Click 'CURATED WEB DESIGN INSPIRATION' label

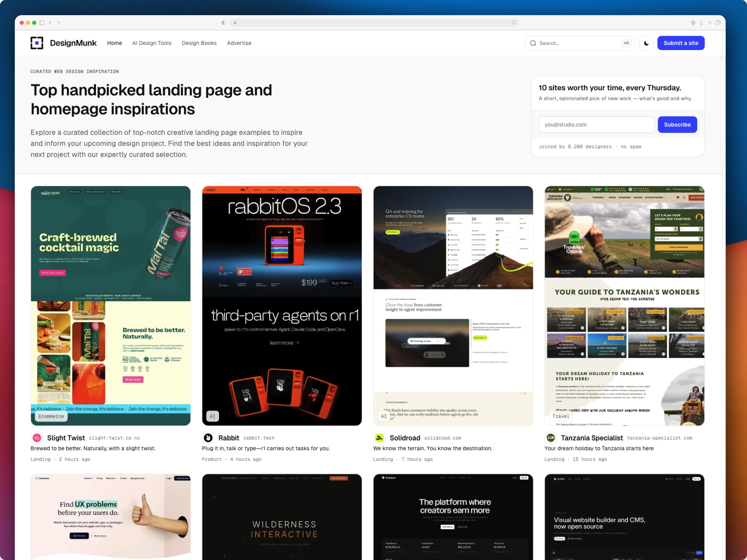[75, 72]
